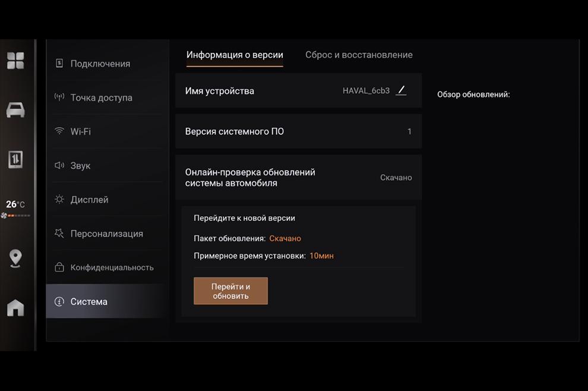The image size is (588, 391).
Task: Open the Дисплей settings section
Action: (x=108, y=199)
